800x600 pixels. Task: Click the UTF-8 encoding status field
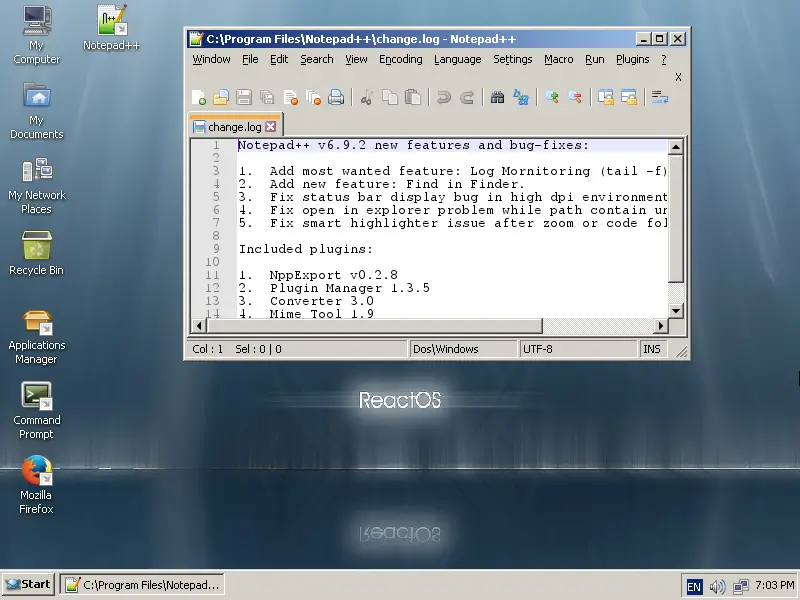coord(578,349)
